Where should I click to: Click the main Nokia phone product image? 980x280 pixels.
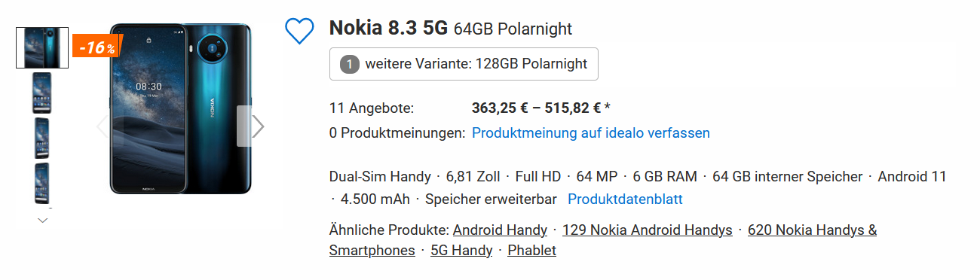[182, 108]
